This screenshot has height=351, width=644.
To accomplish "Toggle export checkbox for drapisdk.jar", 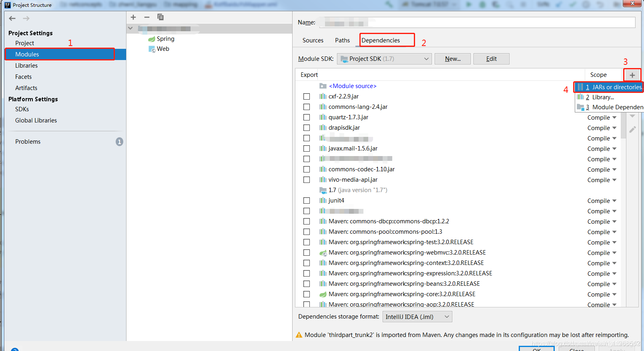I will (307, 128).
